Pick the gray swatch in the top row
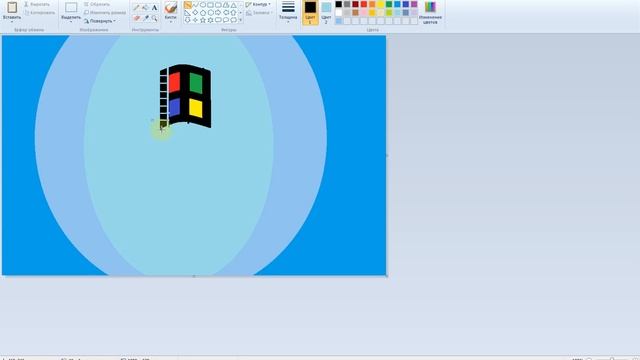Screen dimensions: 640x360 tap(347, 4)
